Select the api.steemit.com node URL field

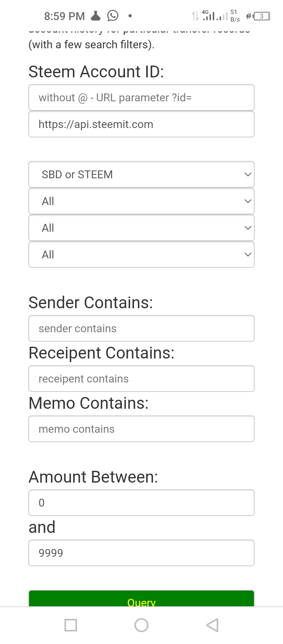click(141, 124)
